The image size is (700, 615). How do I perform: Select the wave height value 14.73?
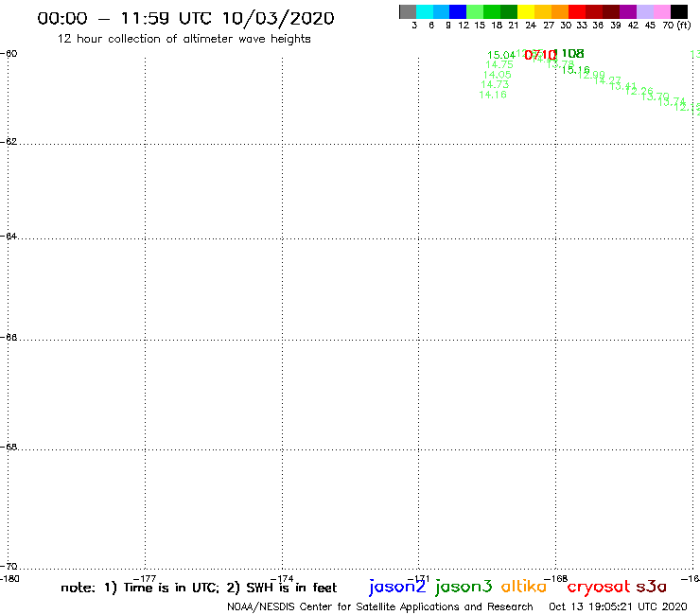point(495,84)
